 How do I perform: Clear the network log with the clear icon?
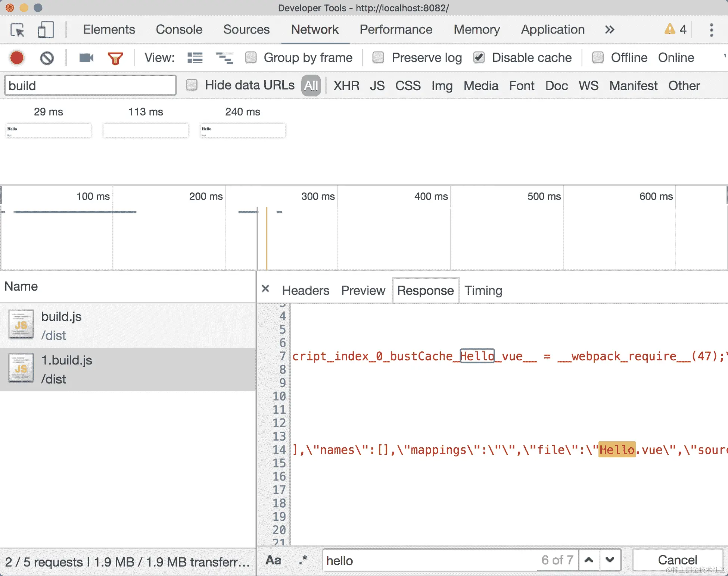(47, 58)
